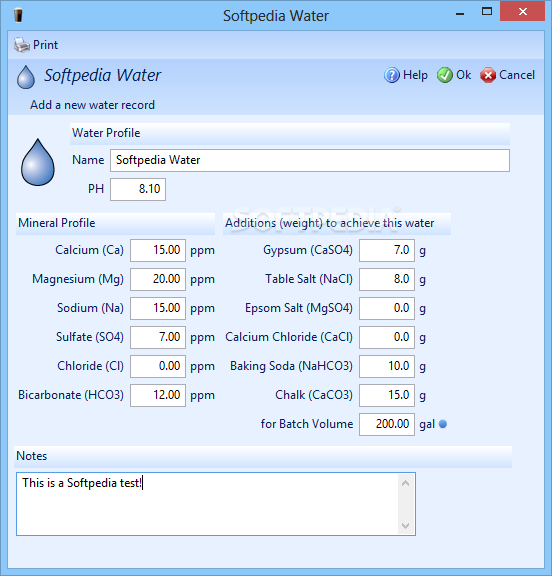Click the Table Salt (NaCl) weight field
Viewport: 552px width, 576px height.
coord(387,279)
